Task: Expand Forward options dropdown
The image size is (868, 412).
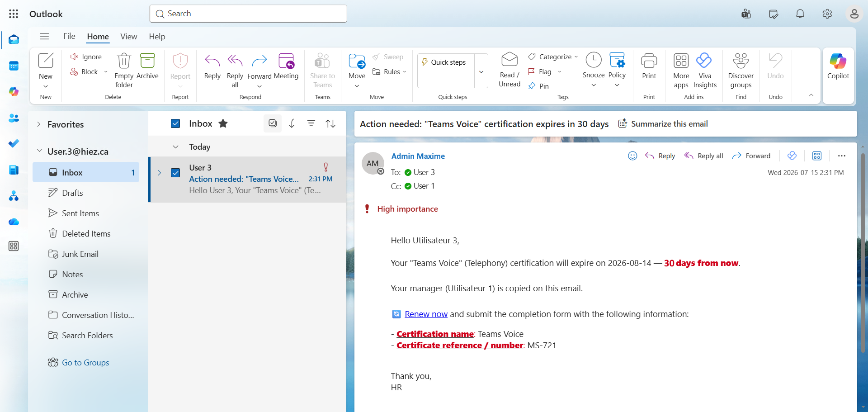Action: 259,86
